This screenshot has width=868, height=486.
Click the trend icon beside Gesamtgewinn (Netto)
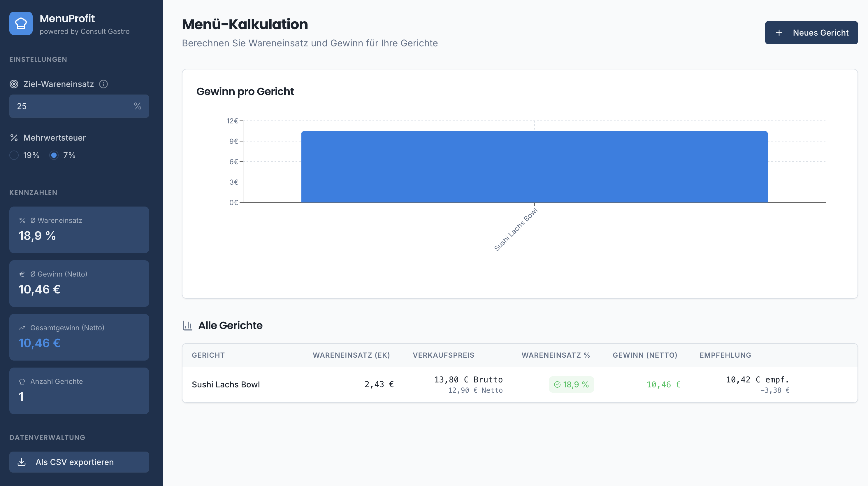22,328
